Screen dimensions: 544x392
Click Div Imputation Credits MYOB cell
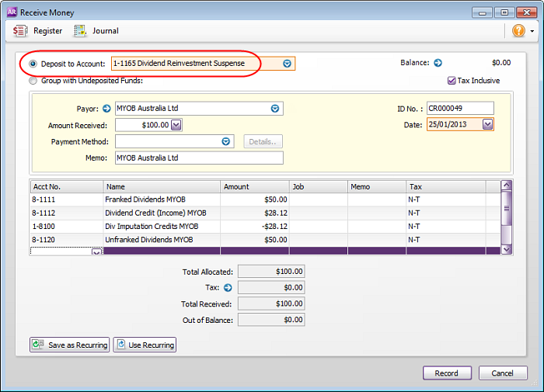click(x=162, y=227)
